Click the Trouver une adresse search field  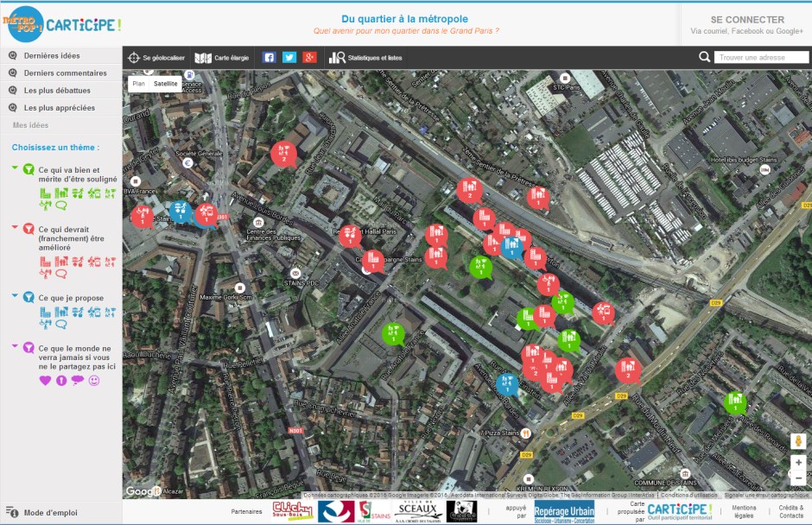[760, 58]
